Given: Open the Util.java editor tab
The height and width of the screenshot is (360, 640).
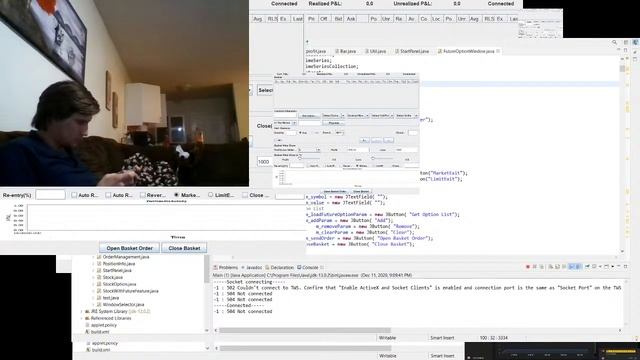Looking at the screenshot, I should click(376, 51).
